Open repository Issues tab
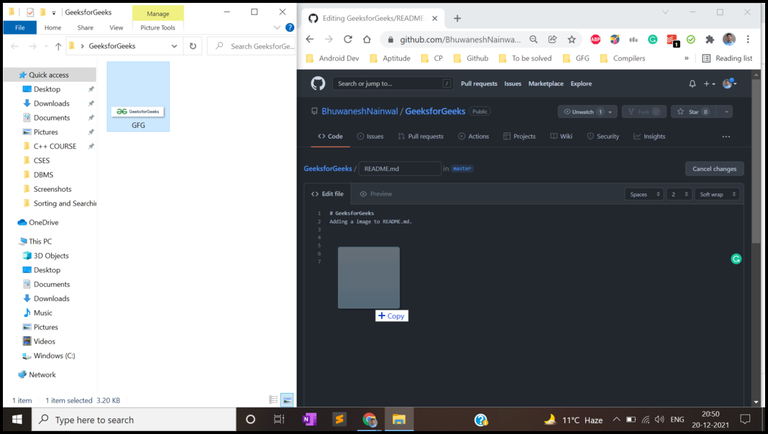The image size is (768, 434). click(x=370, y=137)
